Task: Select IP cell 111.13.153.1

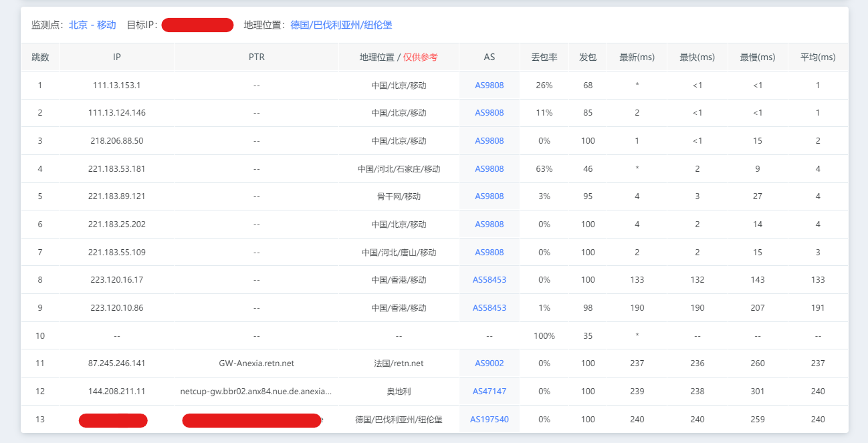Action: pos(117,85)
